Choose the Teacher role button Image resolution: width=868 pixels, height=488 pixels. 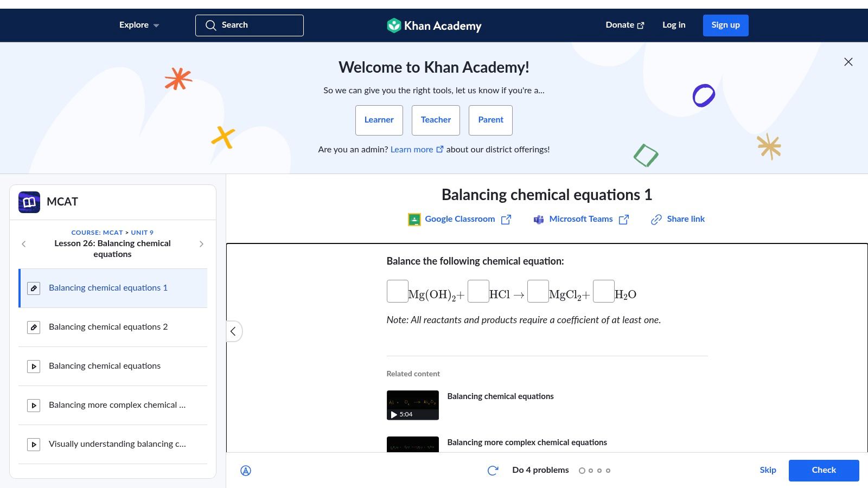coord(436,120)
